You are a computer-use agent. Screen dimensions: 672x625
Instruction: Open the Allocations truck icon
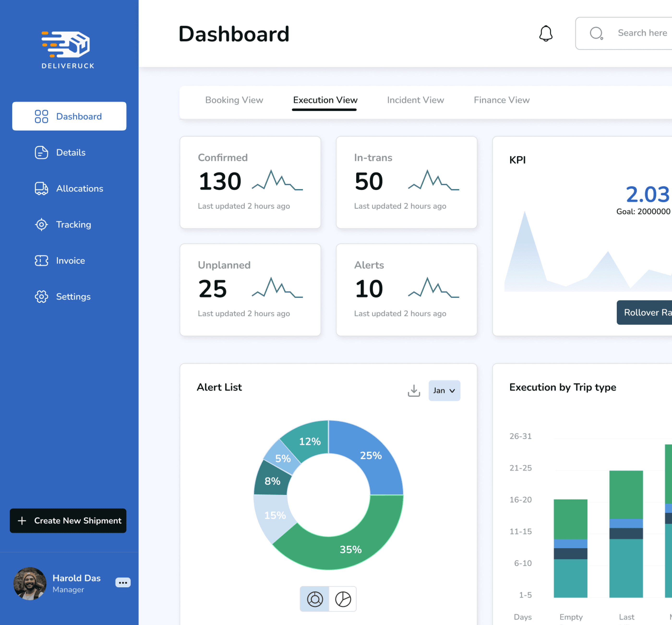coord(41,189)
